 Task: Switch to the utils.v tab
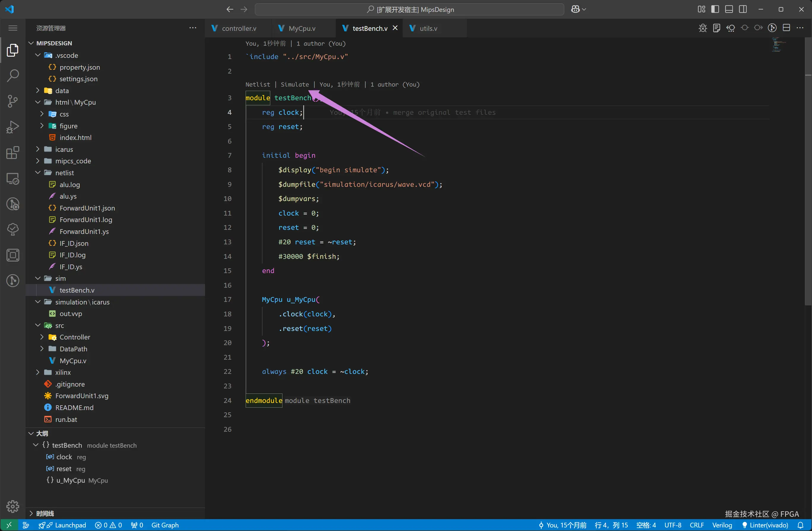(x=428, y=28)
